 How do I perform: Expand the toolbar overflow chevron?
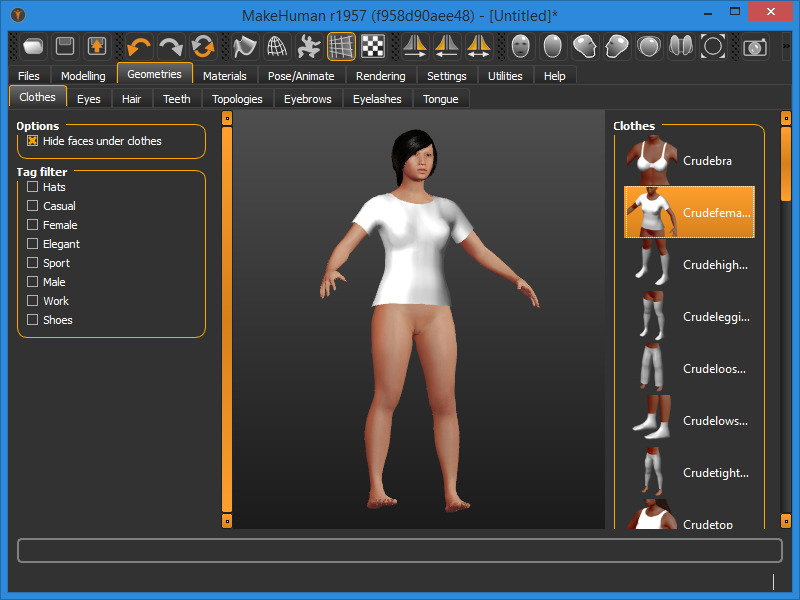click(786, 46)
